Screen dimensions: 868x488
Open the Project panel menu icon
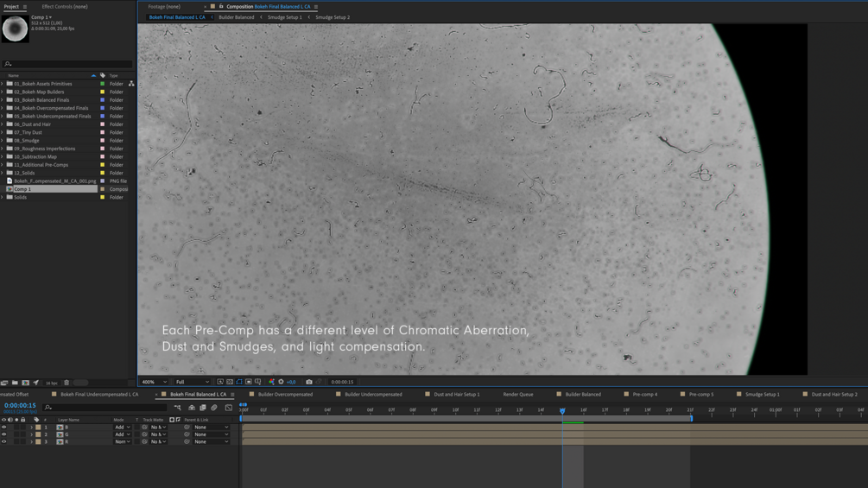[25, 7]
